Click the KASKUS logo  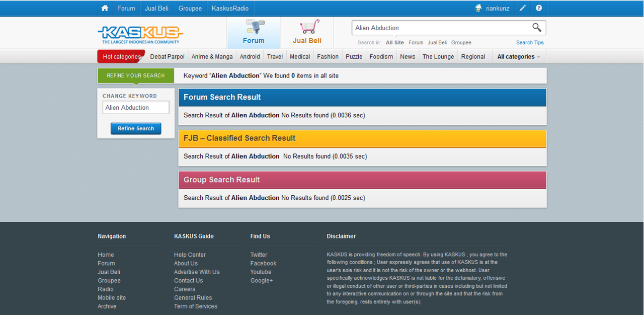140,35
